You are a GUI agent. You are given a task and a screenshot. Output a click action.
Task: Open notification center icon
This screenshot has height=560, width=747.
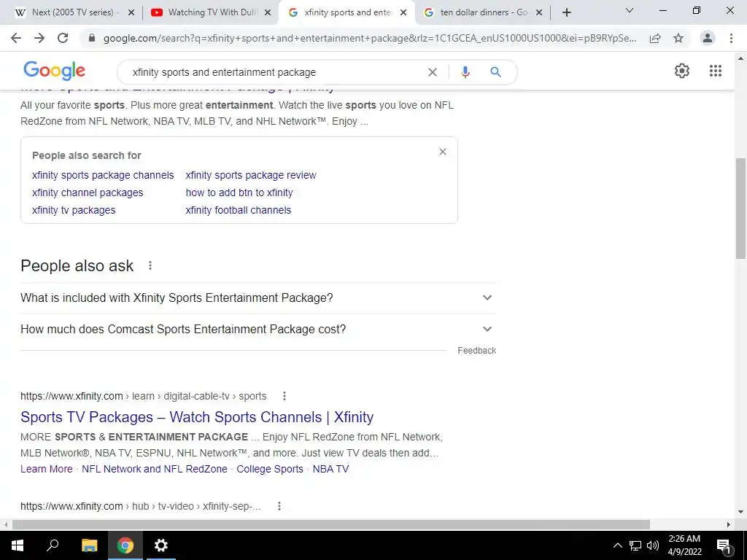click(x=724, y=545)
